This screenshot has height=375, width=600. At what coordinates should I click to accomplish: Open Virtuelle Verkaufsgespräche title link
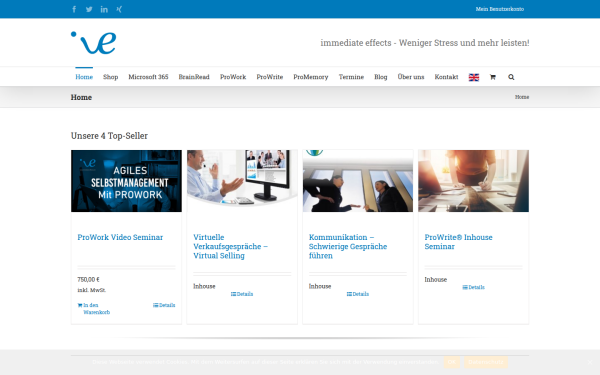[x=230, y=246]
